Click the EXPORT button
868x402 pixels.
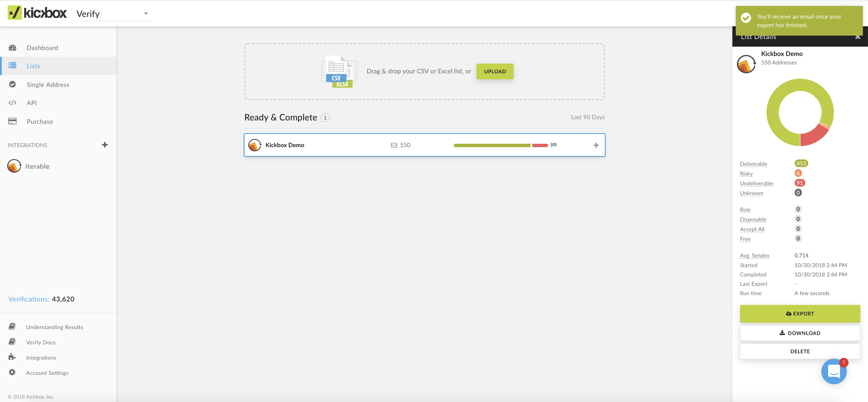[800, 314]
